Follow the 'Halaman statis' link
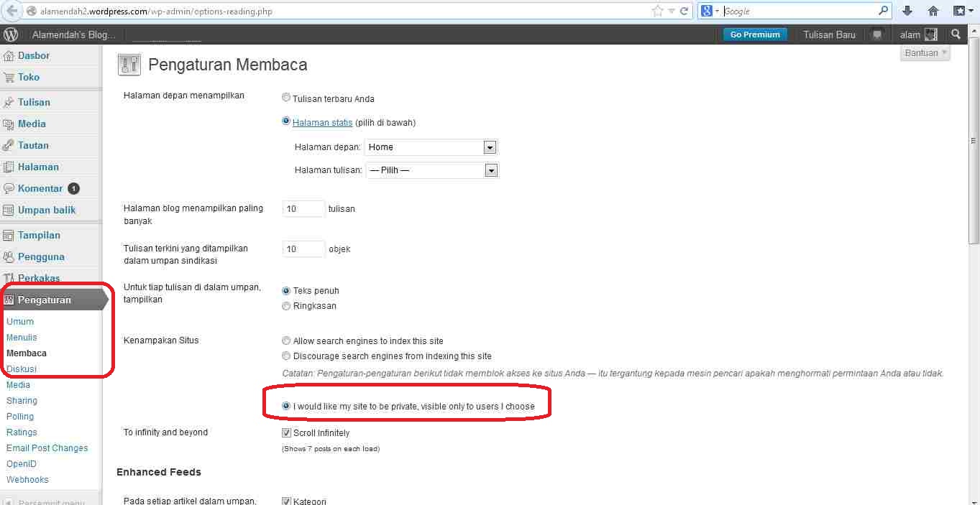980x505 pixels. [322, 122]
